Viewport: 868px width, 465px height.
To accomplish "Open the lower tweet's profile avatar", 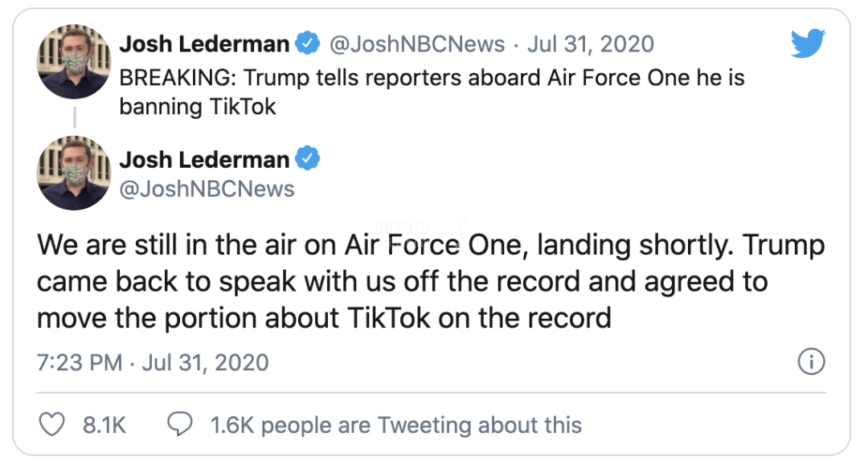I will pyautogui.click(x=73, y=173).
